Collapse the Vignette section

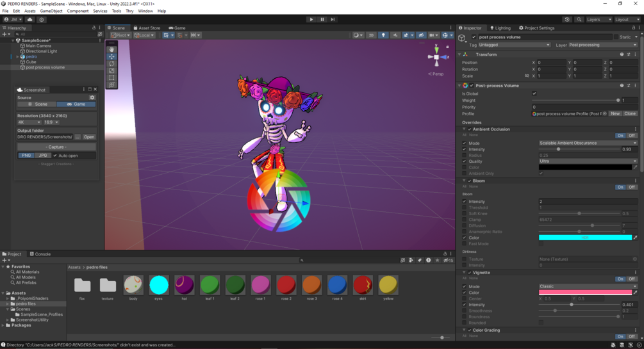tap(464, 273)
